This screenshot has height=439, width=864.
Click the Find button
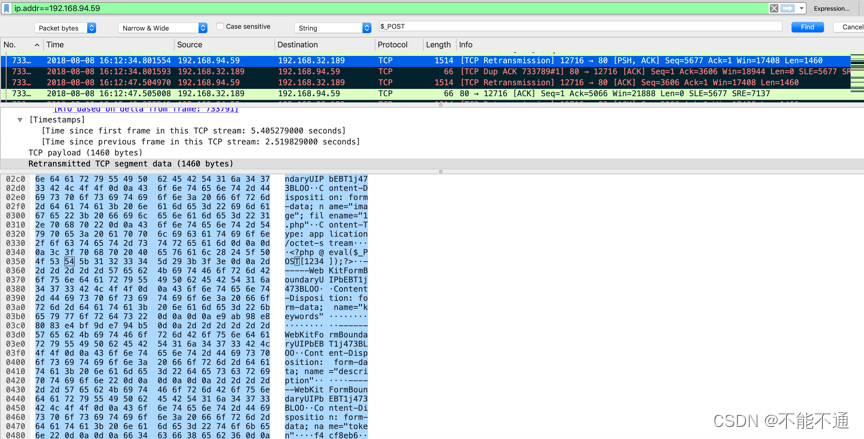click(x=807, y=27)
